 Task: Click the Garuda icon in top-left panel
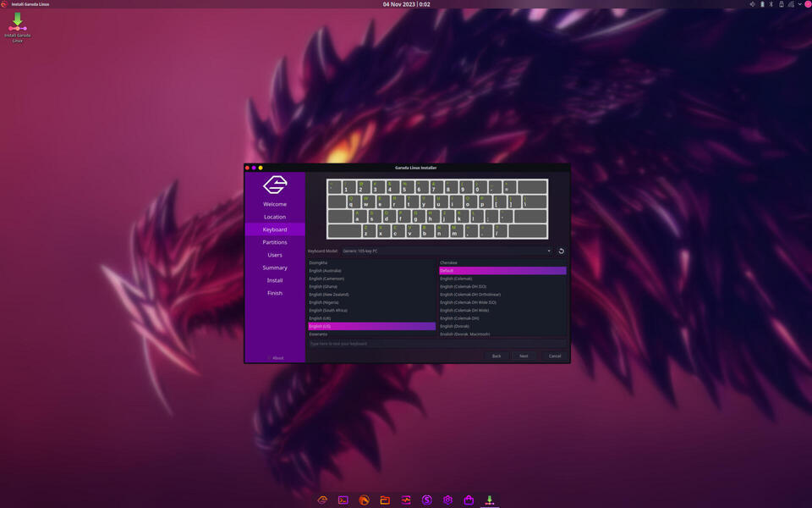(4, 4)
